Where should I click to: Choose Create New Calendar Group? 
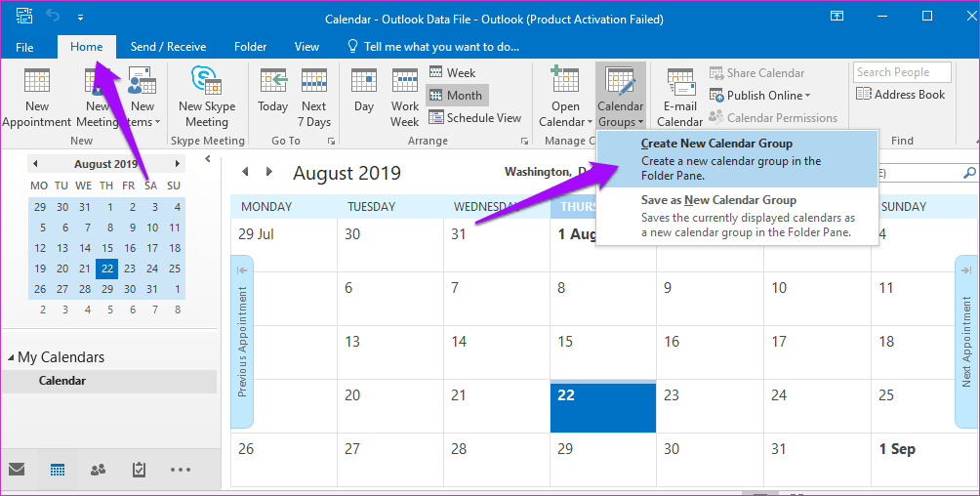[738, 159]
